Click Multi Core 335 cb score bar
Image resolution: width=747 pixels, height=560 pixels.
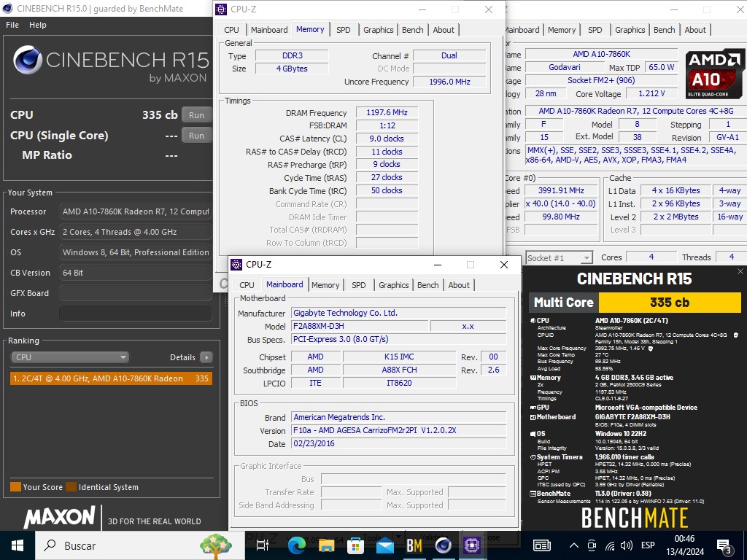click(635, 303)
